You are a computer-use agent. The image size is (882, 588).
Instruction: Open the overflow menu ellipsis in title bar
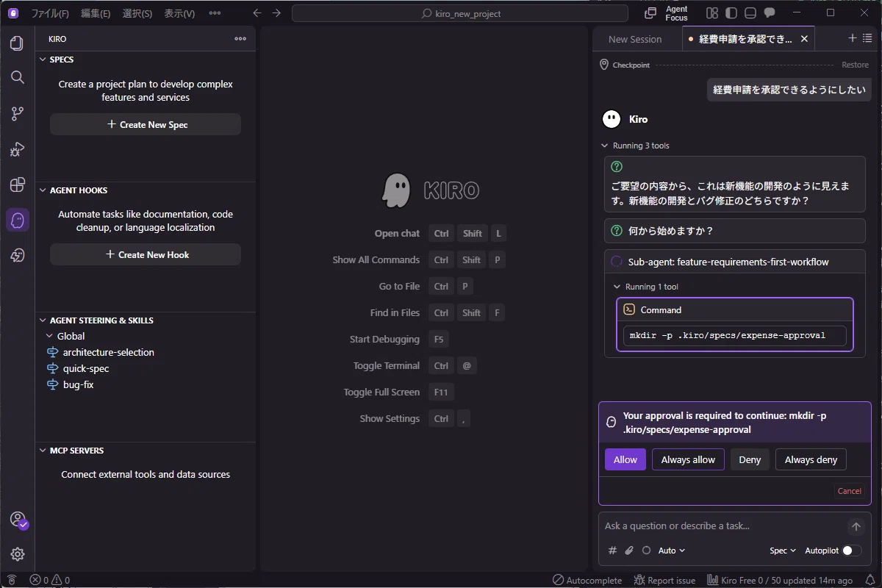coord(215,13)
